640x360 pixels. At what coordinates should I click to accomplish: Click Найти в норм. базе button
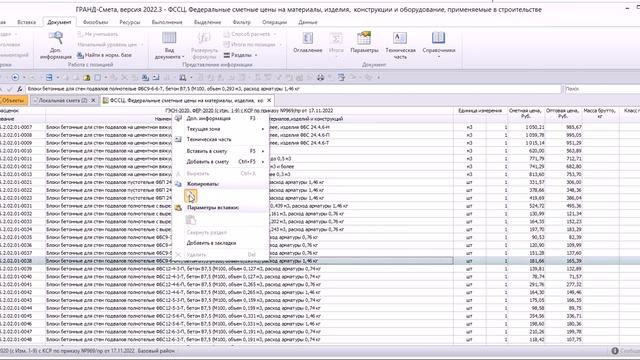pyautogui.click(x=104, y=55)
